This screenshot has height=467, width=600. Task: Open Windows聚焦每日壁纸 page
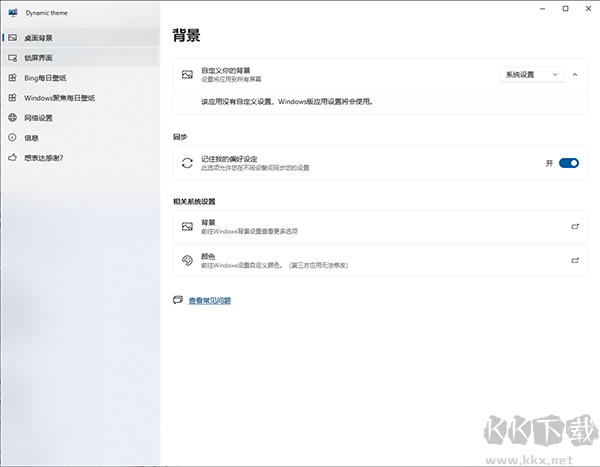tap(80, 98)
